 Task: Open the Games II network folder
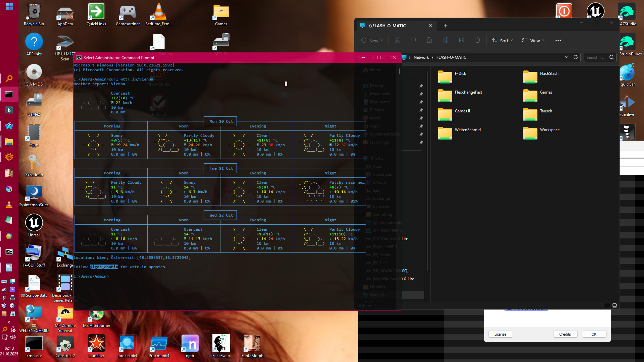[x=454, y=114]
